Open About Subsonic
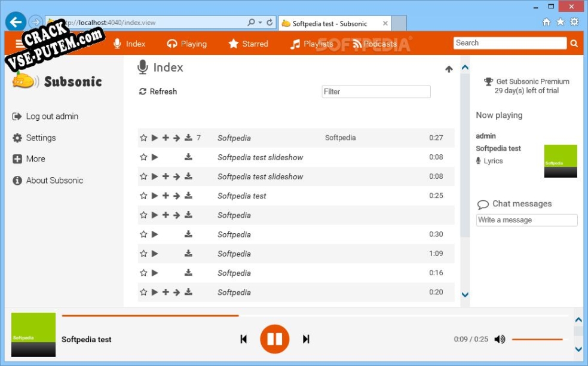 point(48,180)
